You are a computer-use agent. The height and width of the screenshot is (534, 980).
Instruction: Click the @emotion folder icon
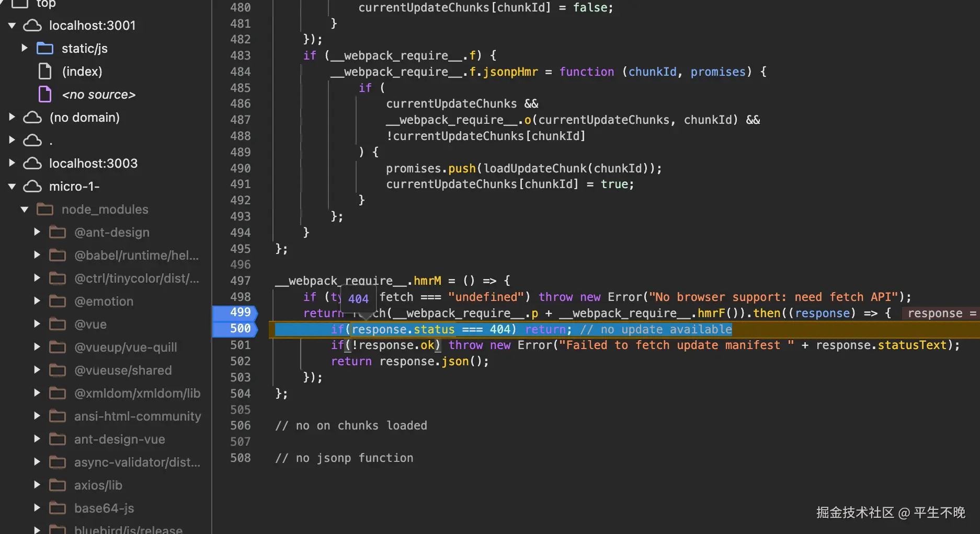(x=58, y=301)
